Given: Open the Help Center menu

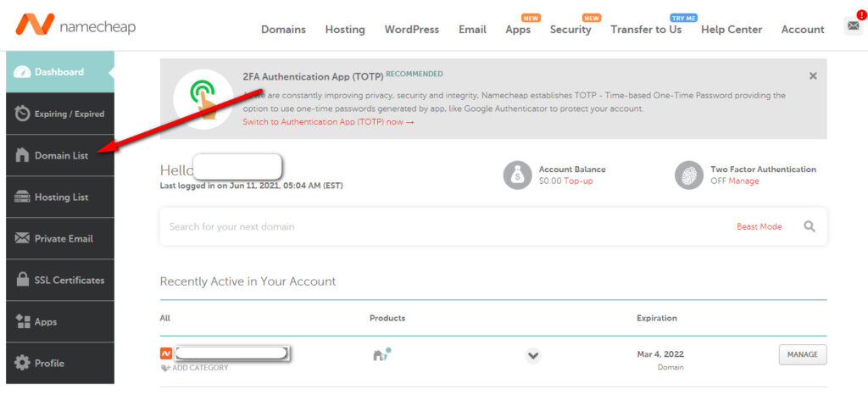Looking at the screenshot, I should click(x=732, y=30).
